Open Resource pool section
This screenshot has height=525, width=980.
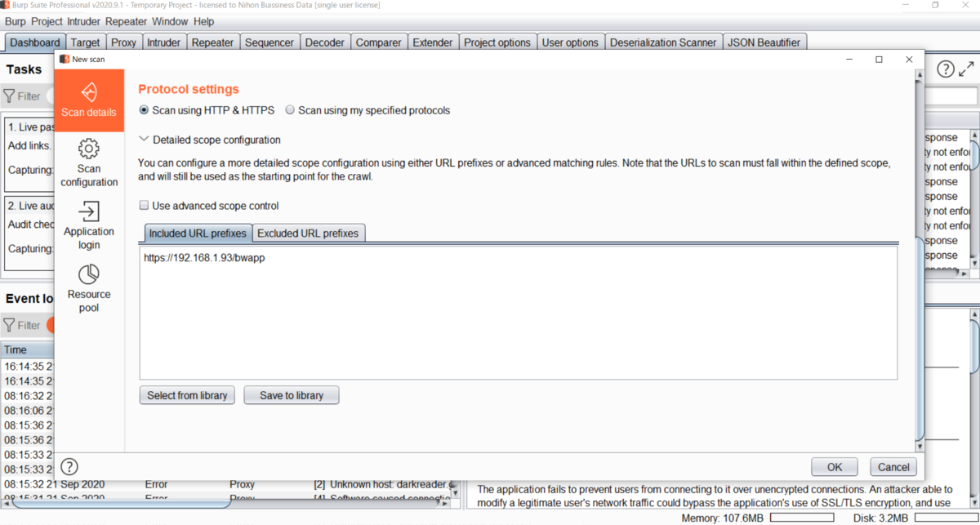[89, 287]
